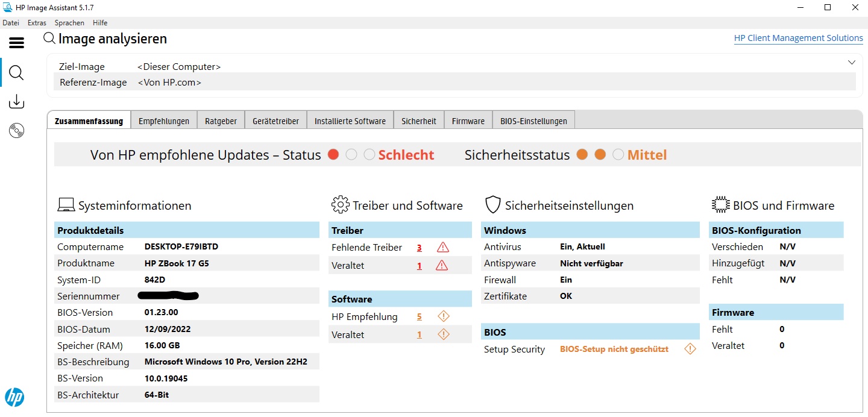This screenshot has width=868, height=417.
Task: Click the Zertifikate value OK
Action: coord(566,296)
